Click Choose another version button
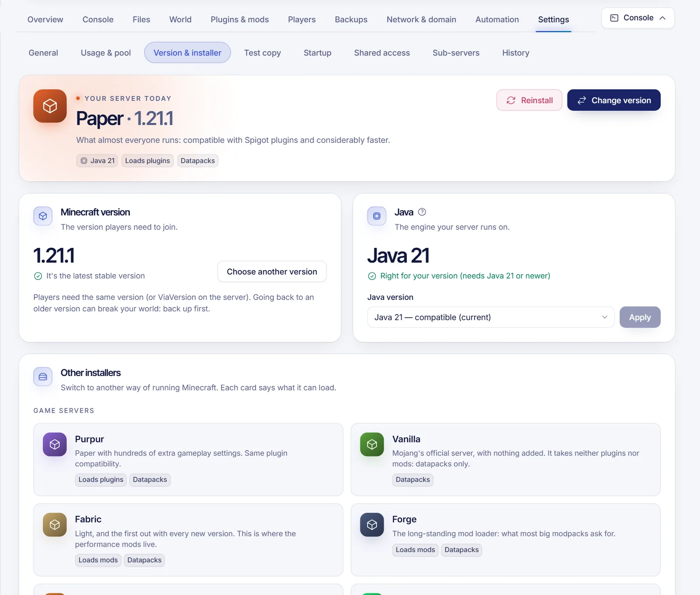Viewport: 700px width, 595px height. (x=272, y=272)
